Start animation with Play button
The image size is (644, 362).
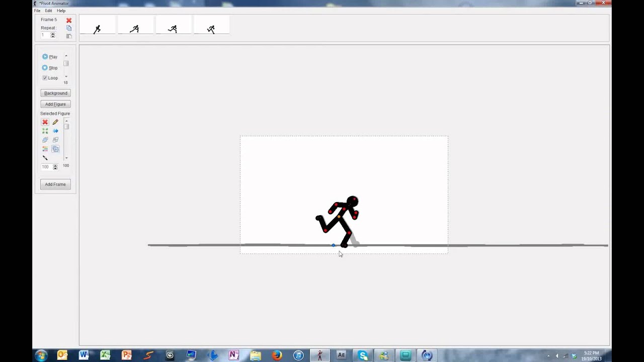pos(50,57)
